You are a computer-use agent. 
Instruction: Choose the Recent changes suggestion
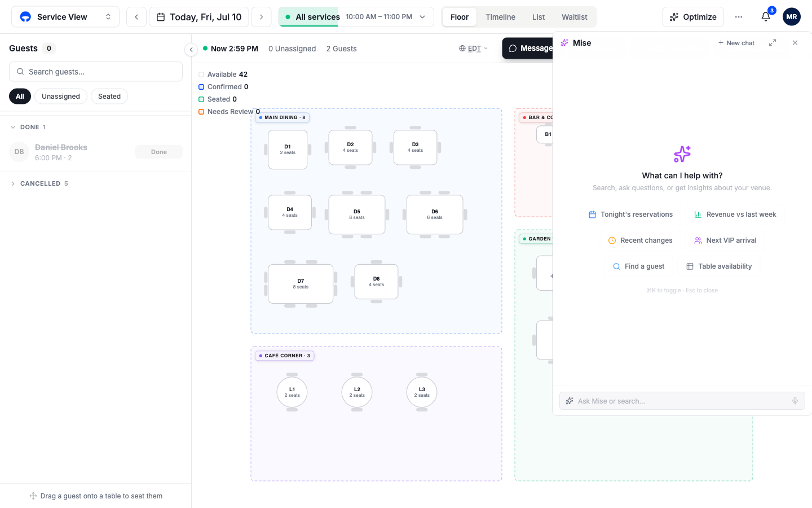pos(641,240)
